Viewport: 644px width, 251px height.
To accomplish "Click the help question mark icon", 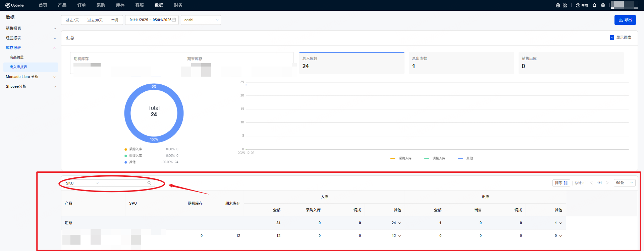I will tap(578, 5).
